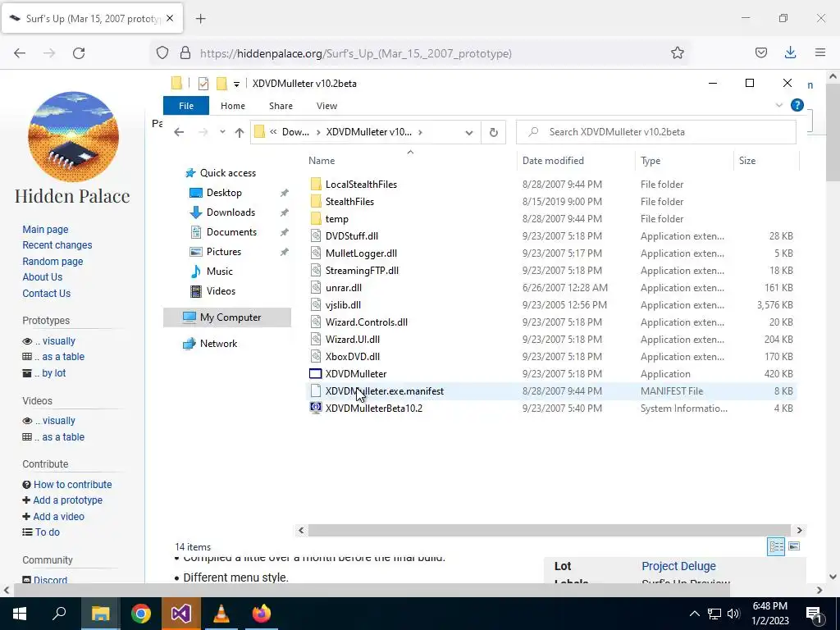Open the Firefox downloads panel icon
This screenshot has width=840, height=630.
pyautogui.click(x=790, y=52)
